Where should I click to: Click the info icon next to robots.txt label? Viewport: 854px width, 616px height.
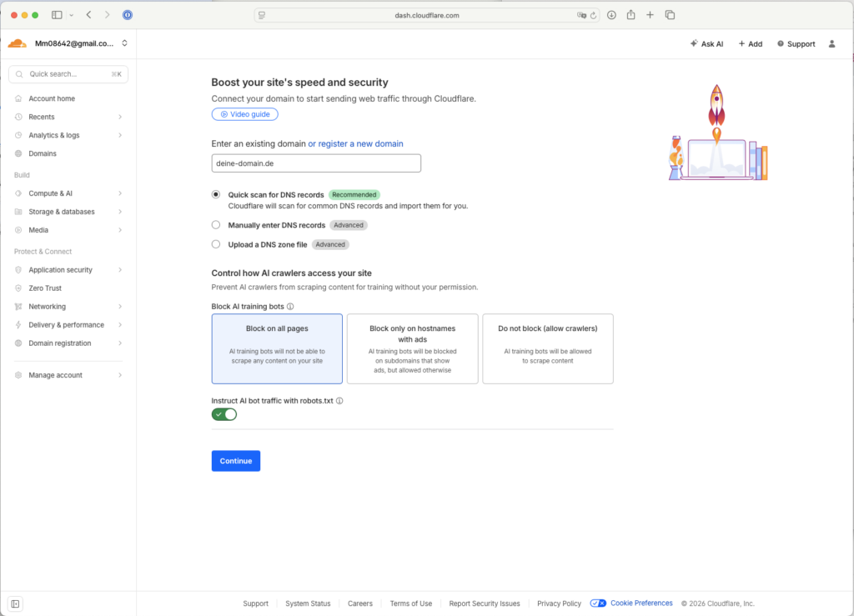pyautogui.click(x=339, y=401)
